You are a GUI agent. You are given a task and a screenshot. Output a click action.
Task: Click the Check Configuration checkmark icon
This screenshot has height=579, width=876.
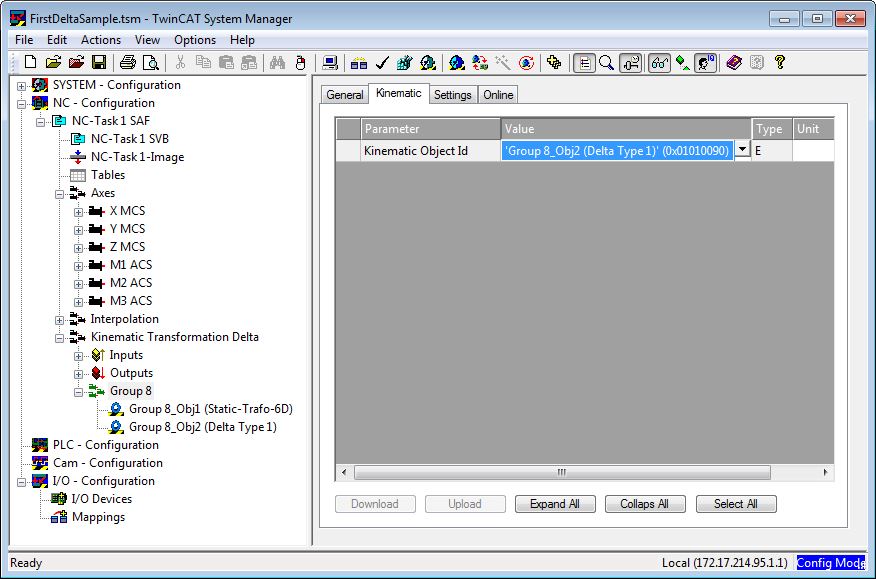coord(382,63)
